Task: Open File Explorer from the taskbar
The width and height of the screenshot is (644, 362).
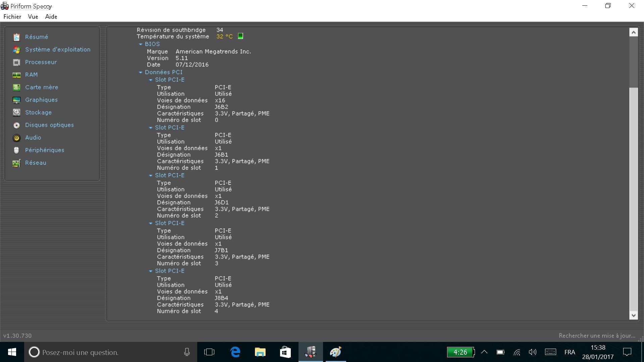Action: (260, 352)
